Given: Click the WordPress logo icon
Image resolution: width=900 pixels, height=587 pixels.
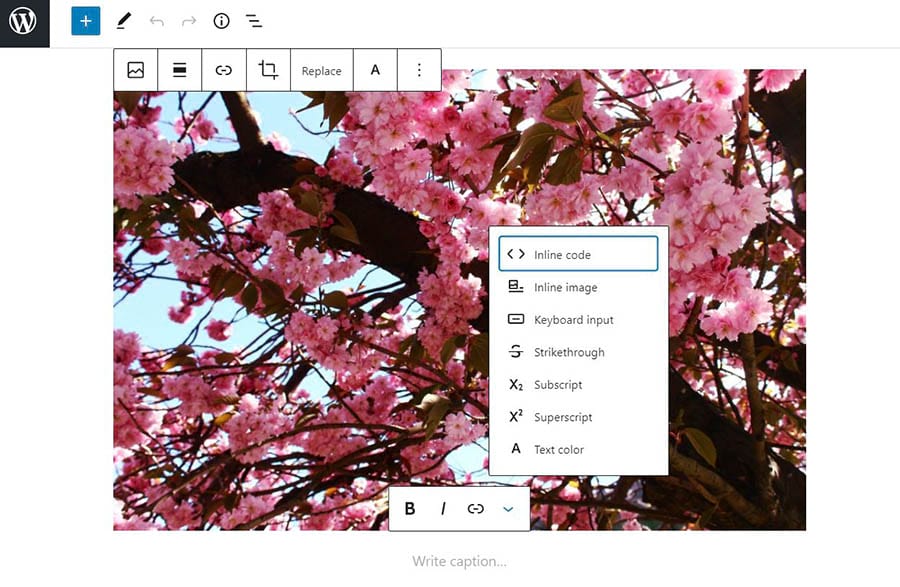Looking at the screenshot, I should pos(24,22).
